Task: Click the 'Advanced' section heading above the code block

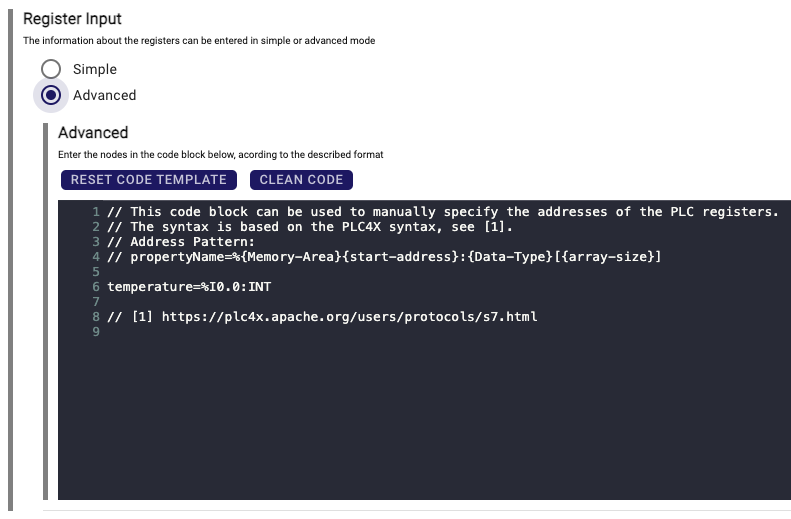Action: (93, 132)
